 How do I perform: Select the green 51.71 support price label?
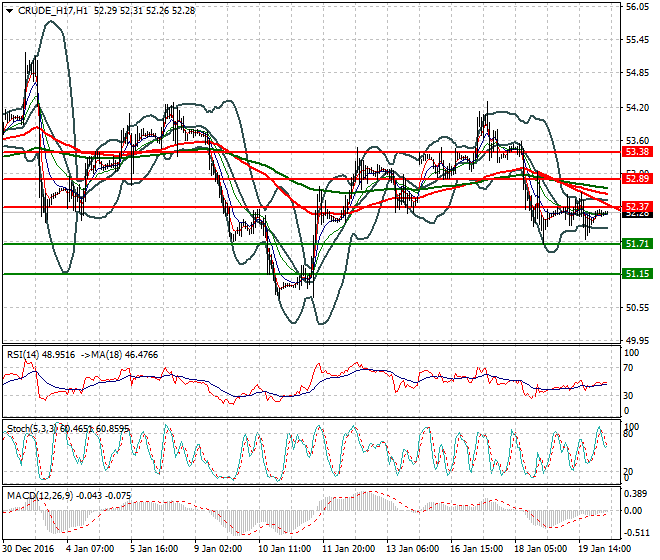636,243
